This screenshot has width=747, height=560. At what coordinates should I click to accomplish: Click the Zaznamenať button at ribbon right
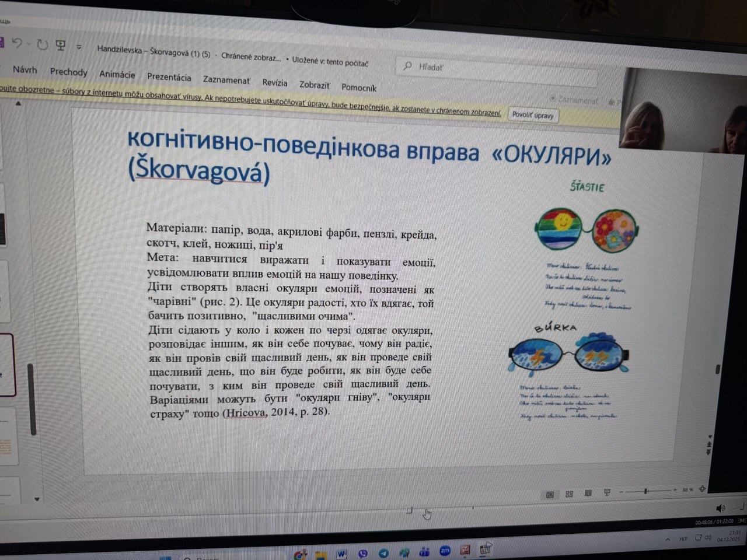574,100
